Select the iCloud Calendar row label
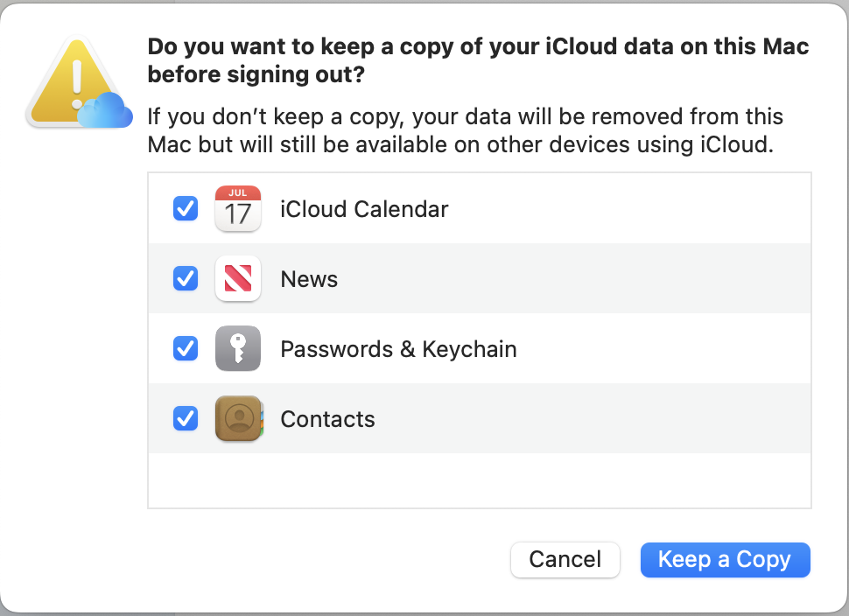This screenshot has height=616, width=849. click(364, 210)
